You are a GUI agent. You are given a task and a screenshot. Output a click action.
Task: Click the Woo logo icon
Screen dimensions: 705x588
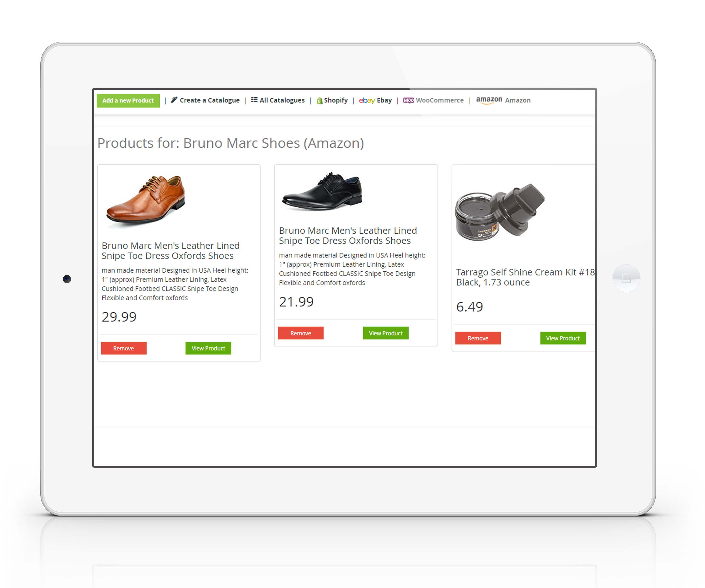pos(408,100)
